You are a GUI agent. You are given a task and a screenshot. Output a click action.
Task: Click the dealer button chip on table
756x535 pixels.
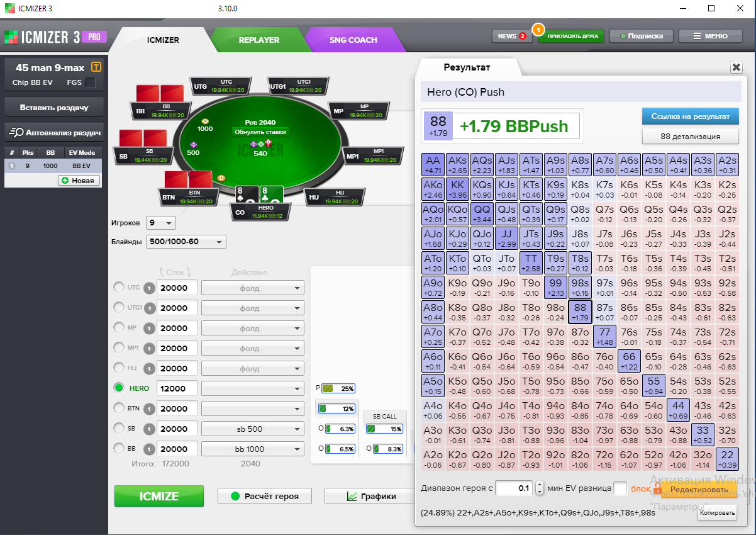pyautogui.click(x=221, y=178)
